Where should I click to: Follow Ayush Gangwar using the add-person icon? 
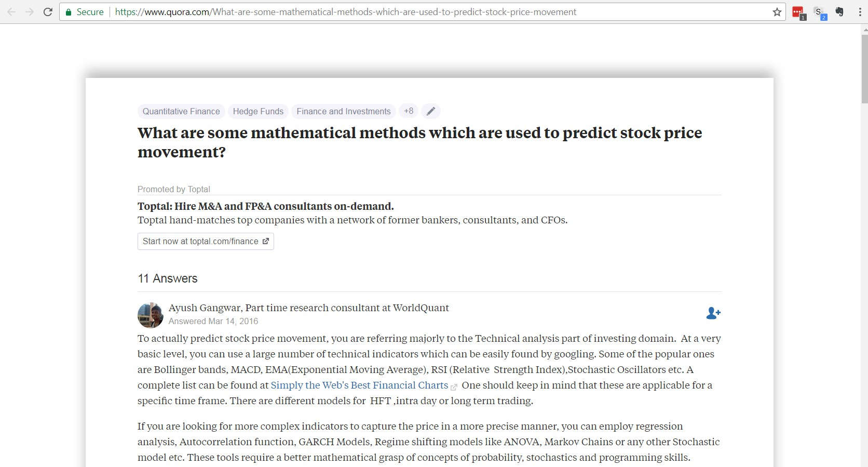pos(713,313)
